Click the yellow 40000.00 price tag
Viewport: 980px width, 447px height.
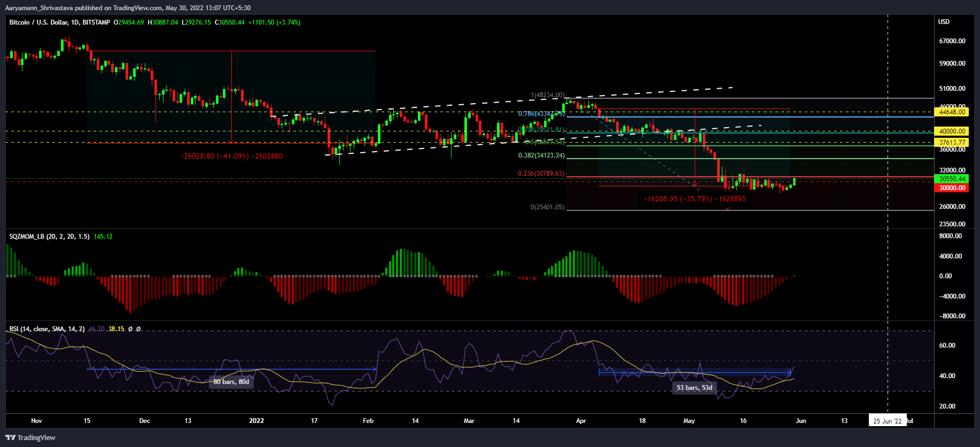(x=952, y=131)
